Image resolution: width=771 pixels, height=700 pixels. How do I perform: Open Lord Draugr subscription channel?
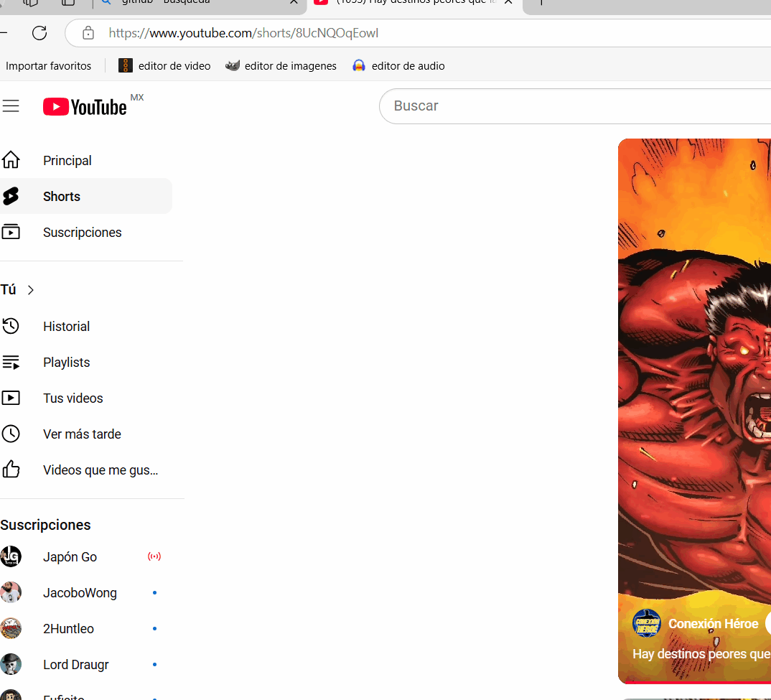pyautogui.click(x=86, y=664)
